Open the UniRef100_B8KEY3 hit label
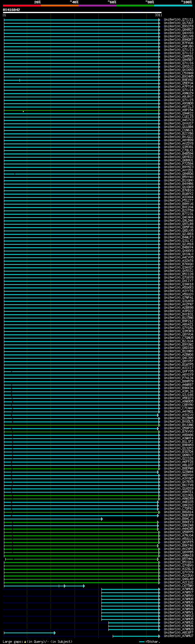This screenshot has width=195, height=644. point(179,522)
